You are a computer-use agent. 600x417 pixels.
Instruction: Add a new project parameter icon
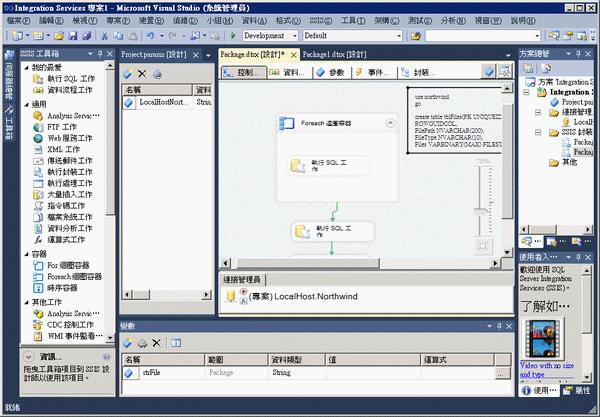pyautogui.click(x=127, y=73)
